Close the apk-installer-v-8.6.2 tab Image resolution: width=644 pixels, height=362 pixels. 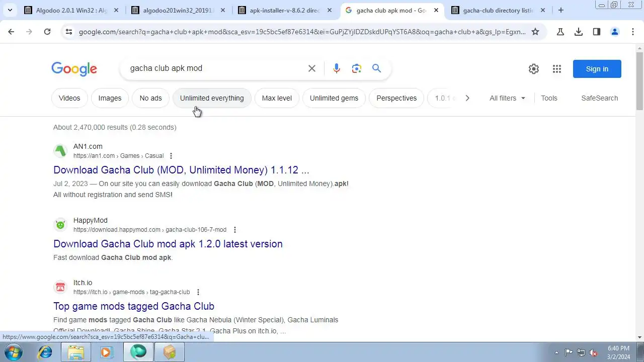[330, 10]
